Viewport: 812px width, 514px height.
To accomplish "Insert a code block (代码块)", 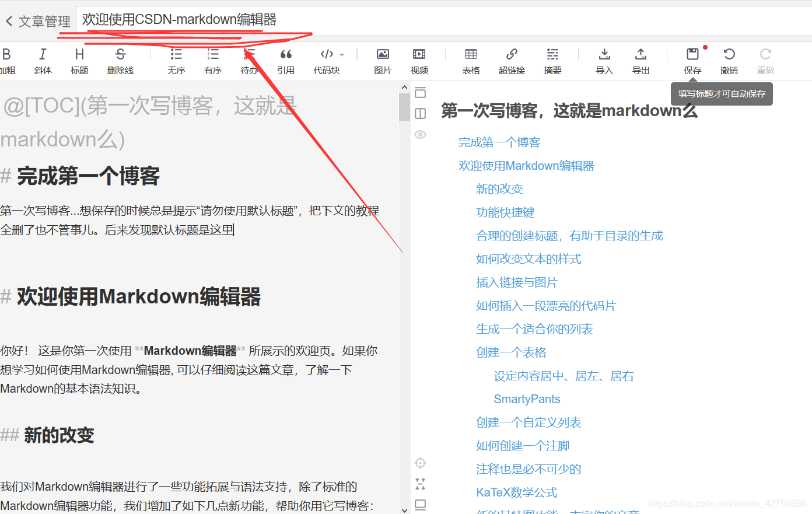I will click(x=327, y=61).
